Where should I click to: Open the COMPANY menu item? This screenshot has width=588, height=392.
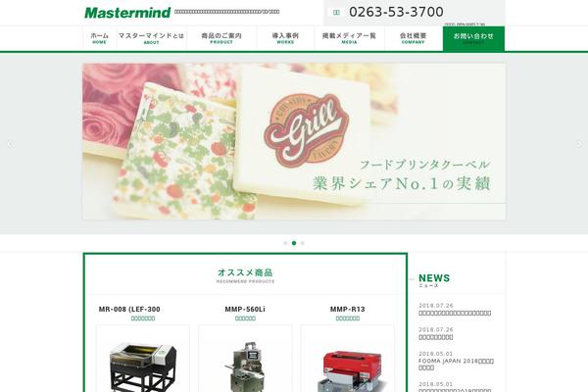(x=414, y=38)
